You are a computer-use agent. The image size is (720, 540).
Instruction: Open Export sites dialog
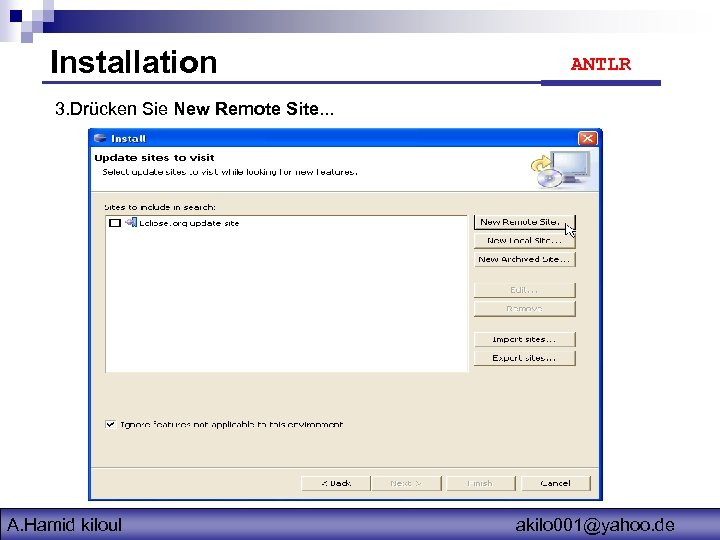pos(524,358)
